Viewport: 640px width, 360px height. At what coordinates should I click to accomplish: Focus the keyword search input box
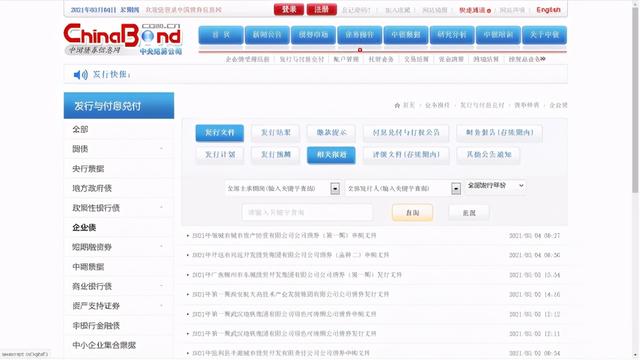click(x=307, y=213)
